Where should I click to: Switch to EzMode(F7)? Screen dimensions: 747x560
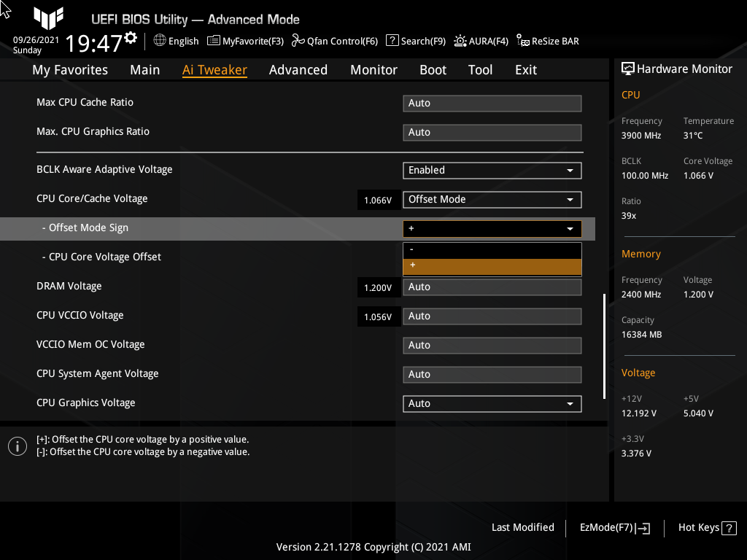tap(613, 527)
